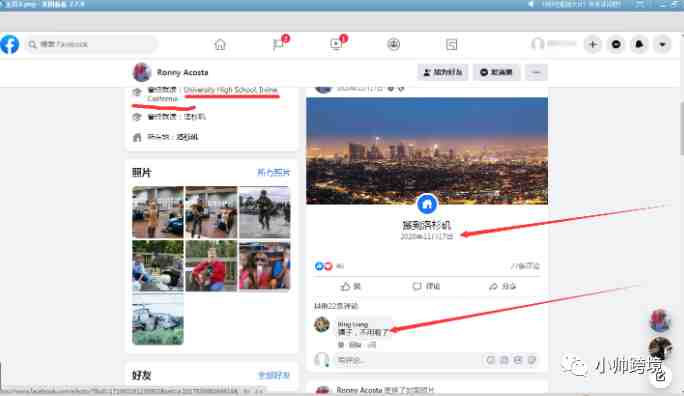Open Pages flag icon with notification badge
The image size is (684, 396).
[x=279, y=44]
